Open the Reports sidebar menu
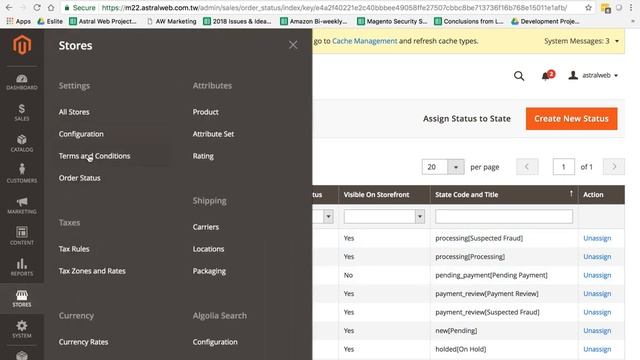640x360 pixels. point(22,267)
